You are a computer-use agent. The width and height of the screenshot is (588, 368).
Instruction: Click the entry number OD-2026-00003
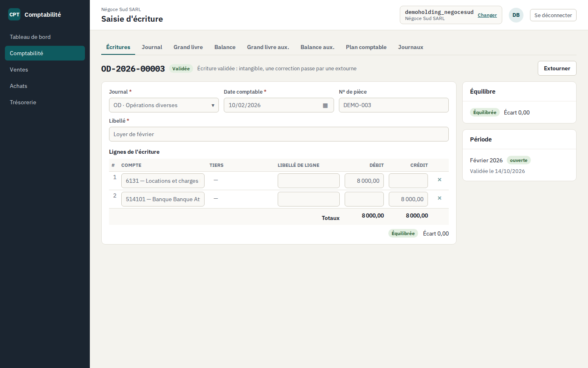[x=133, y=69]
